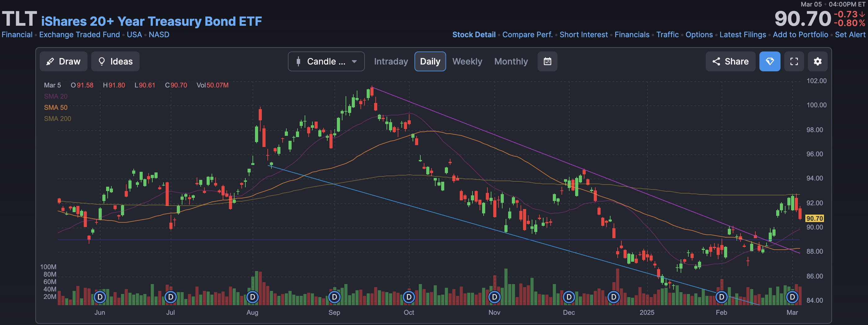
Task: Click the blue diamond premium icon
Action: (x=770, y=61)
